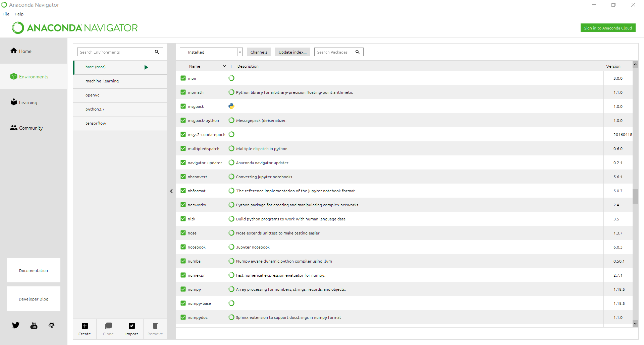Uncheck the msgpack-python package checkbox
The width and height of the screenshot is (644, 345).
(x=183, y=120)
